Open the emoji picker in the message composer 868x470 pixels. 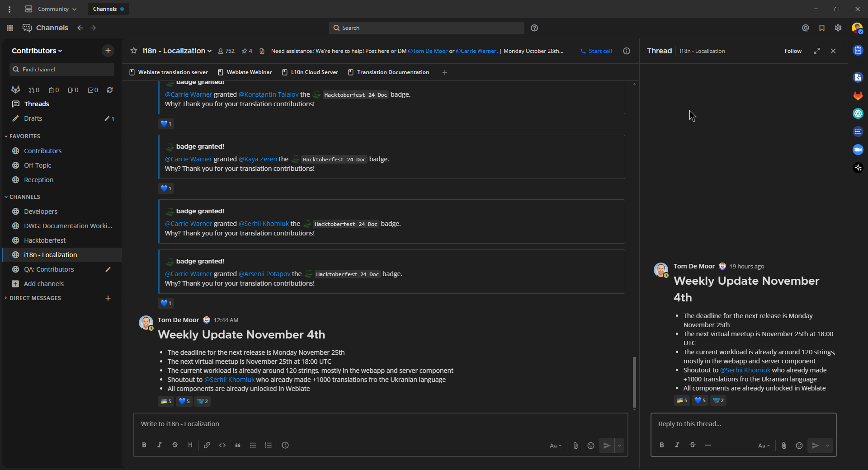[x=590, y=445]
